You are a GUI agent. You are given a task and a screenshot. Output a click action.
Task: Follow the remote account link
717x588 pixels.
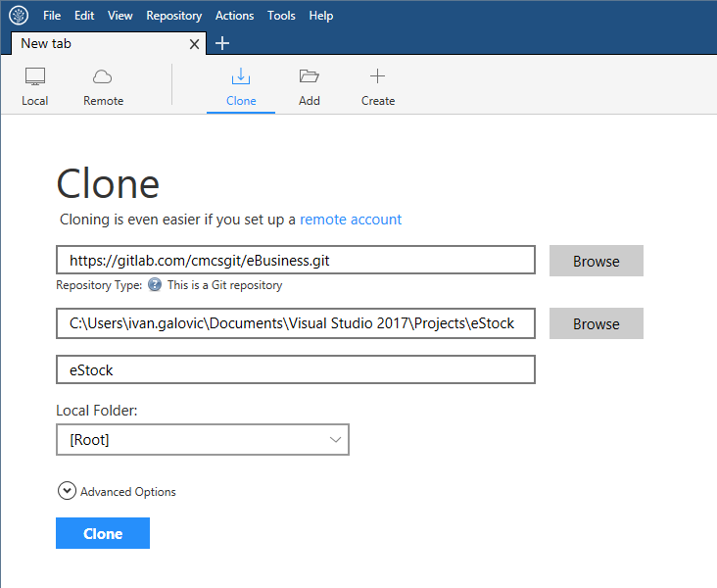(351, 220)
